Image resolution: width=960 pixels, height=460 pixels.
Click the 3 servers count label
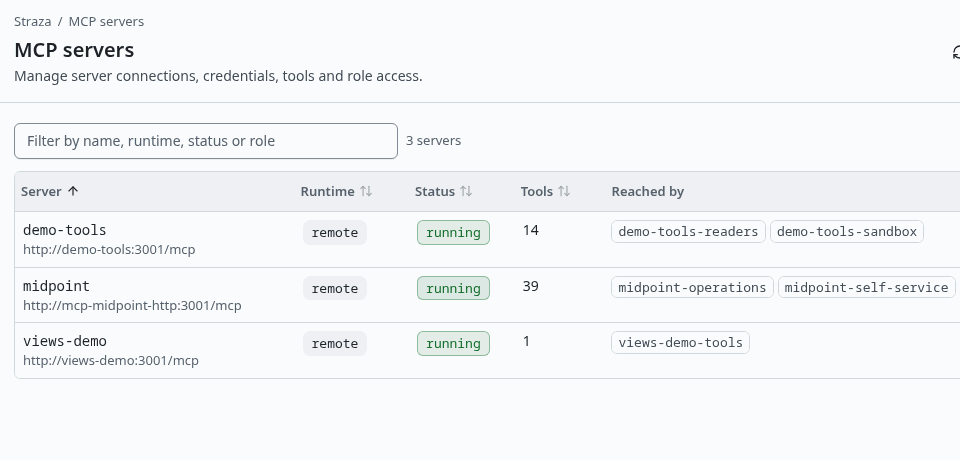click(433, 141)
